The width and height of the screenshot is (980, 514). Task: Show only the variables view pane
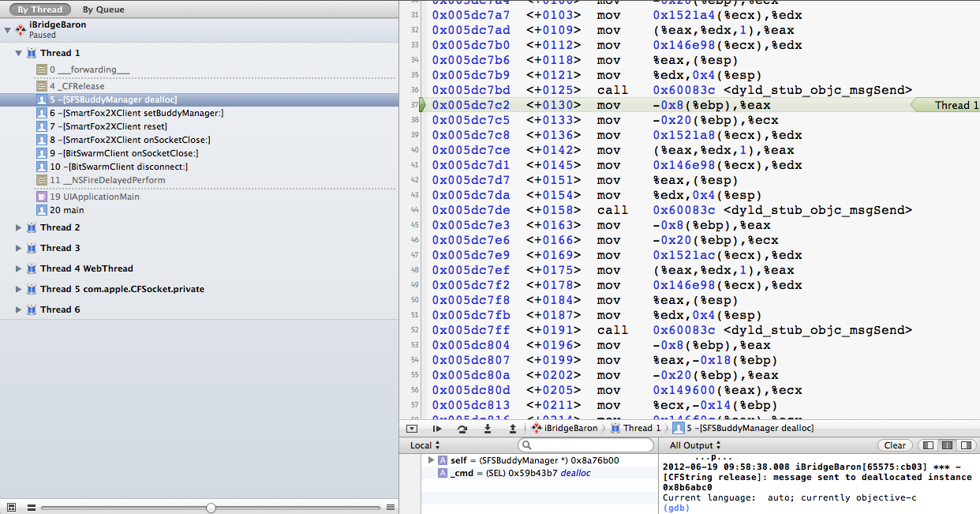click(x=929, y=445)
